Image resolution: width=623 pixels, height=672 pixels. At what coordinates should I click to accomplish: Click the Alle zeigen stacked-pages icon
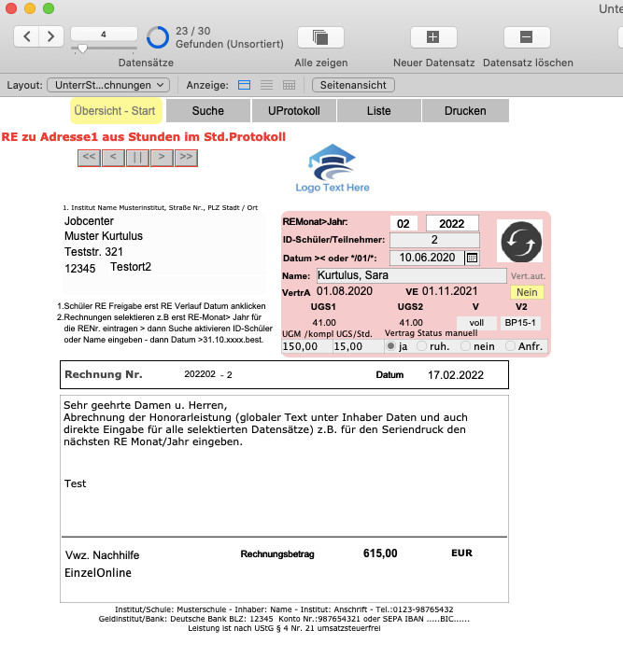[320, 37]
